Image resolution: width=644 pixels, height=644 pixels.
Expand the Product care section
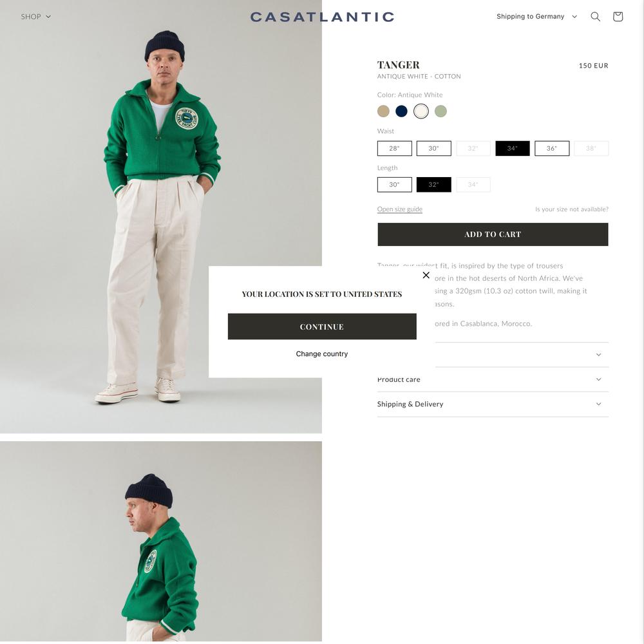[493, 379]
